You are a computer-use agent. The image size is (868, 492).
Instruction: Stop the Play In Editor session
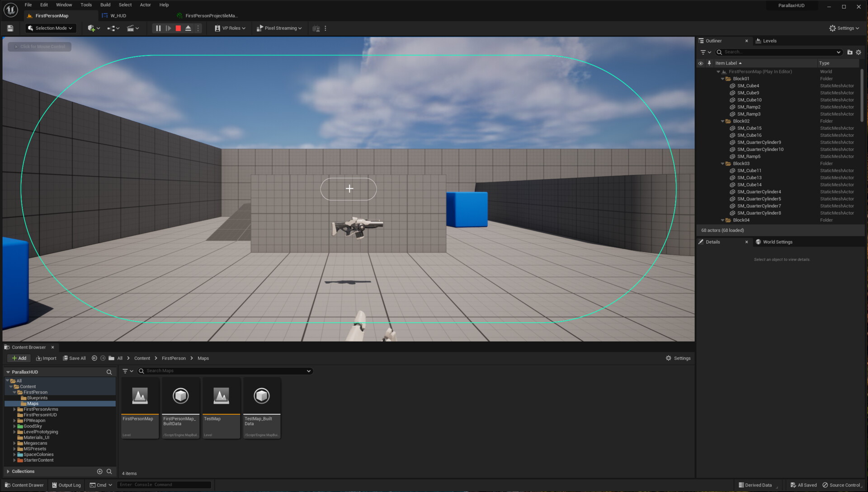[179, 28]
